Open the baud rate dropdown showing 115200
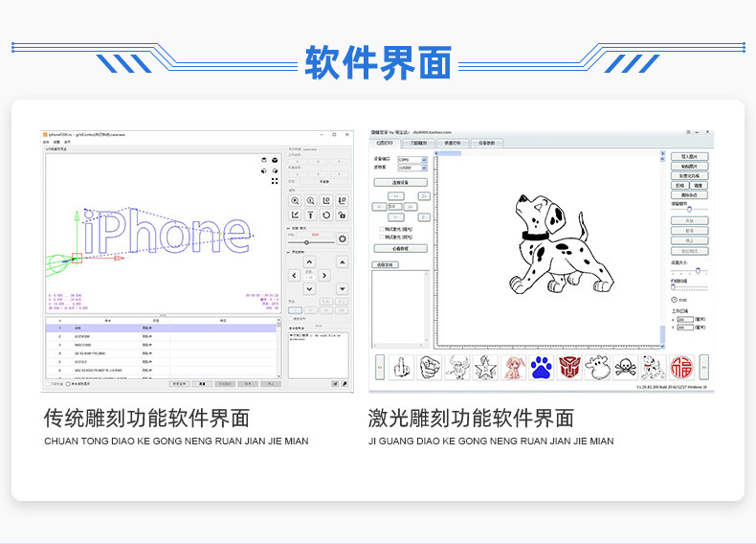 (412, 168)
